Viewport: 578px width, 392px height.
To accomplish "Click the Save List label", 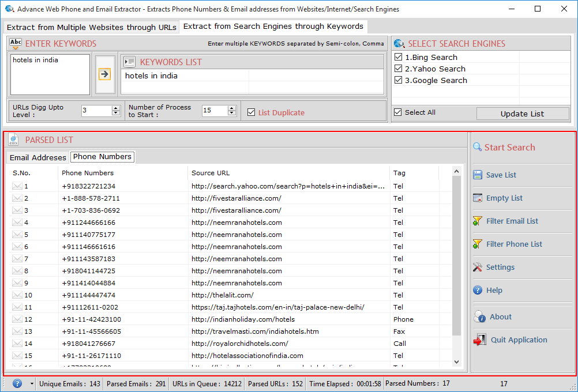I will pos(501,175).
